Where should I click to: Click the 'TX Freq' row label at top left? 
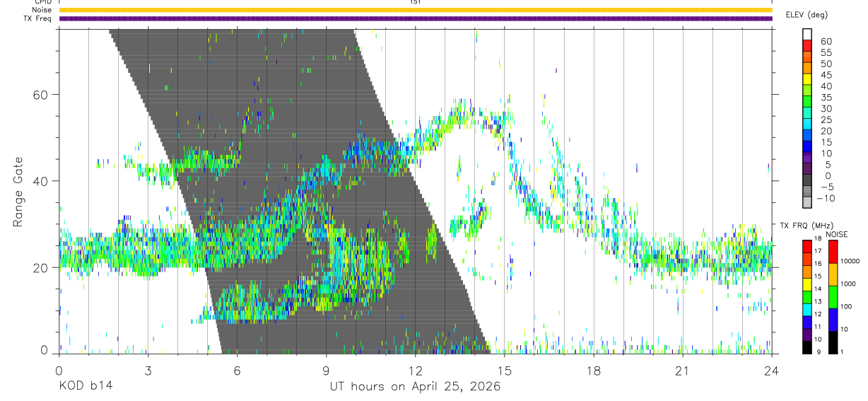(38, 18)
